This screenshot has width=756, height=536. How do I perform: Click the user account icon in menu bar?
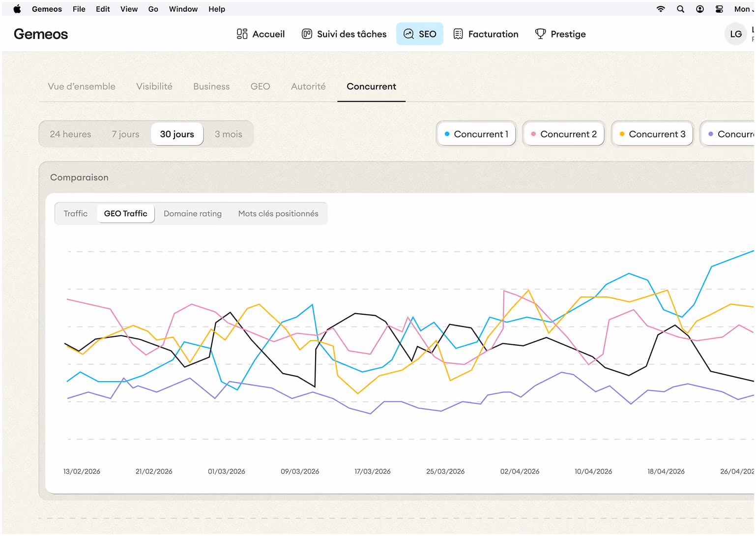(699, 9)
